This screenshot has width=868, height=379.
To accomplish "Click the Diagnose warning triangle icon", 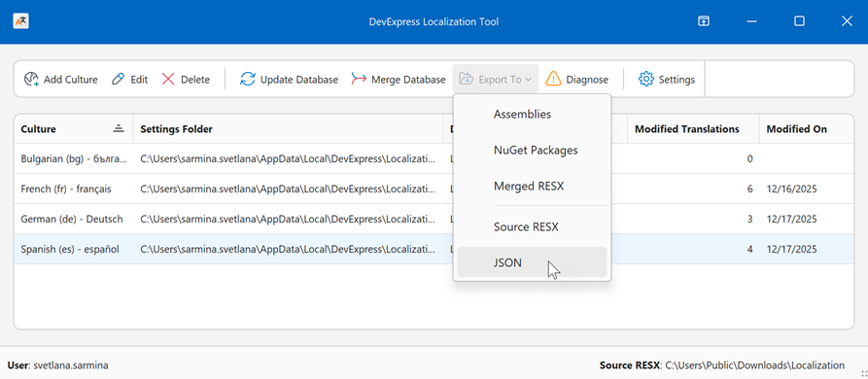I will click(x=554, y=79).
